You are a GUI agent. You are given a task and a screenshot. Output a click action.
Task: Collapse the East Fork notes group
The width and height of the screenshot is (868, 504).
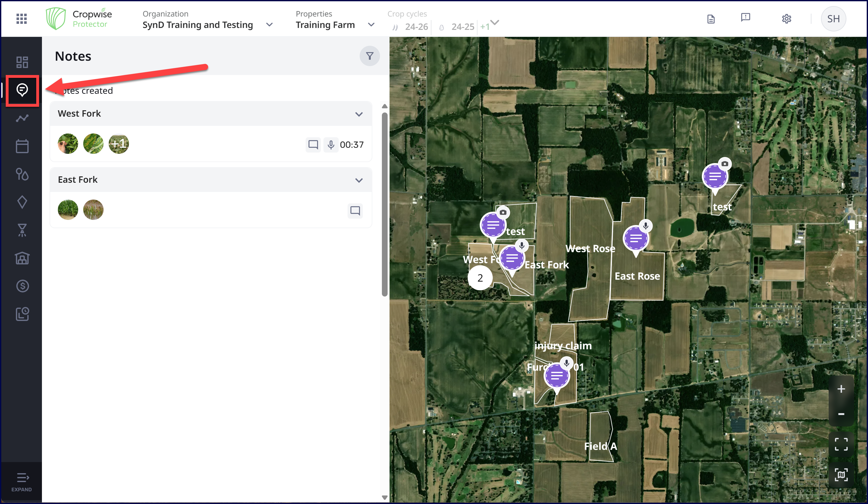pos(359,180)
